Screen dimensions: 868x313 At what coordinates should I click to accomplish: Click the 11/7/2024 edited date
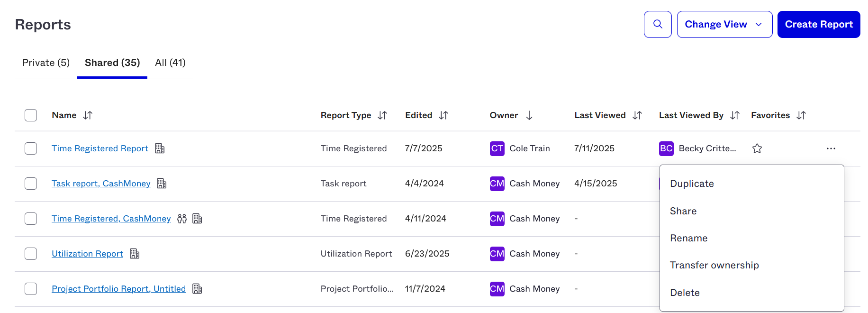tap(425, 289)
